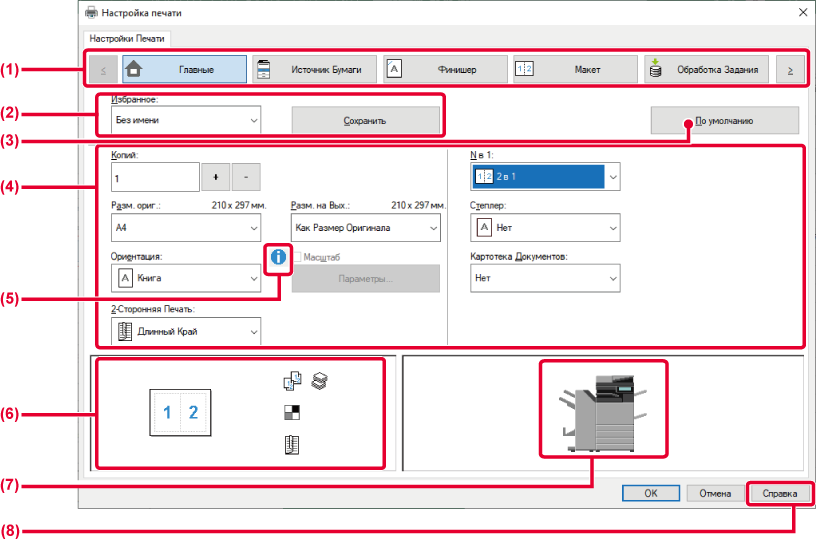Close the Настройка печати dialog
Image resolution: width=817 pixels, height=541 pixels.
(803, 13)
